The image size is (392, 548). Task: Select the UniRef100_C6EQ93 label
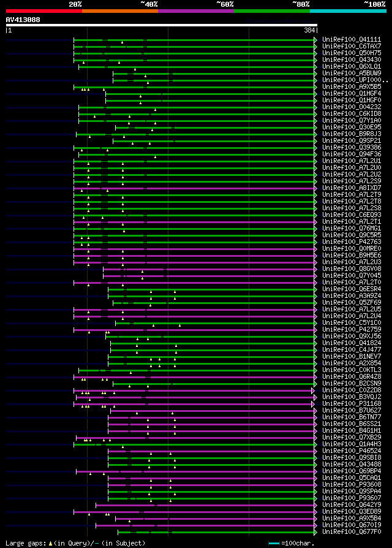(x=352, y=215)
